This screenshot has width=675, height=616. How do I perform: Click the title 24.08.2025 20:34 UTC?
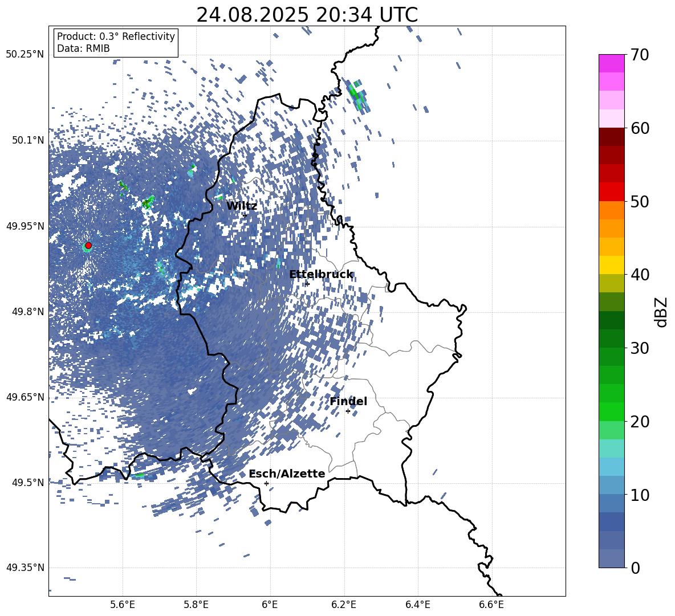(307, 15)
